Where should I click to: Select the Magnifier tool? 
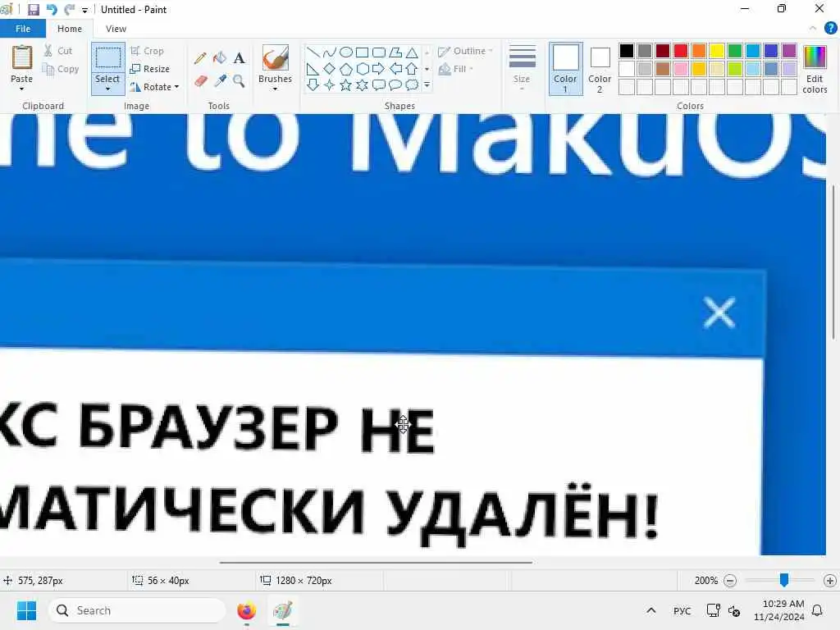coord(239,81)
